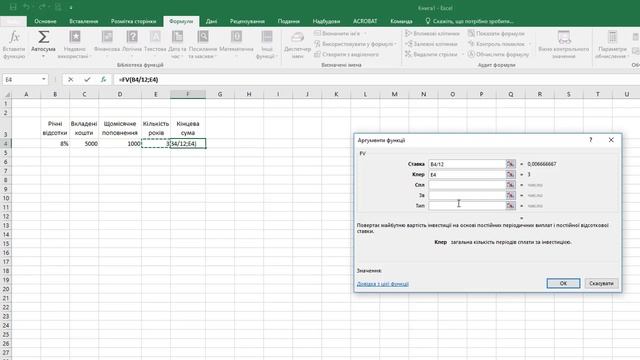Collapse dialog using Ставка range selector icon
The image size is (640, 360).
[x=511, y=164]
